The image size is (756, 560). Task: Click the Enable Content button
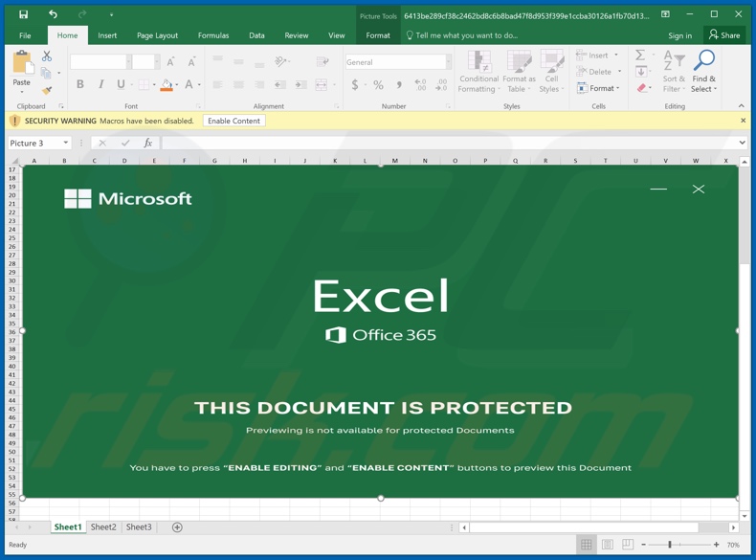(233, 121)
